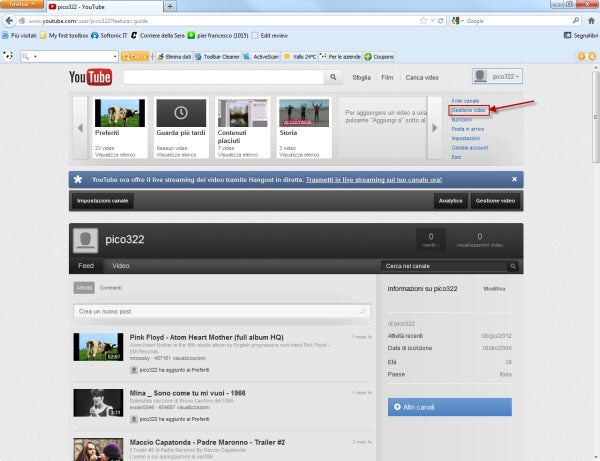Open My first toolbox bookmark
Viewport: 600px width, 461px height.
[x=64, y=36]
